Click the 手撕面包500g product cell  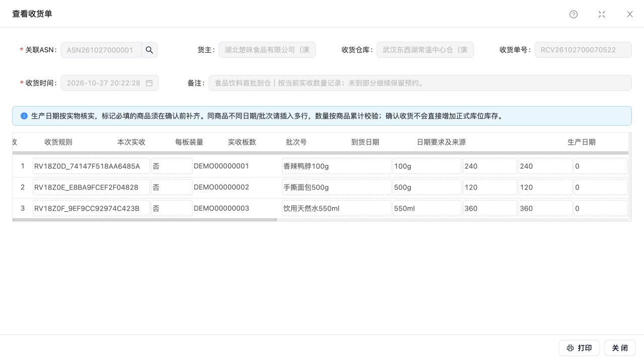pos(337,187)
